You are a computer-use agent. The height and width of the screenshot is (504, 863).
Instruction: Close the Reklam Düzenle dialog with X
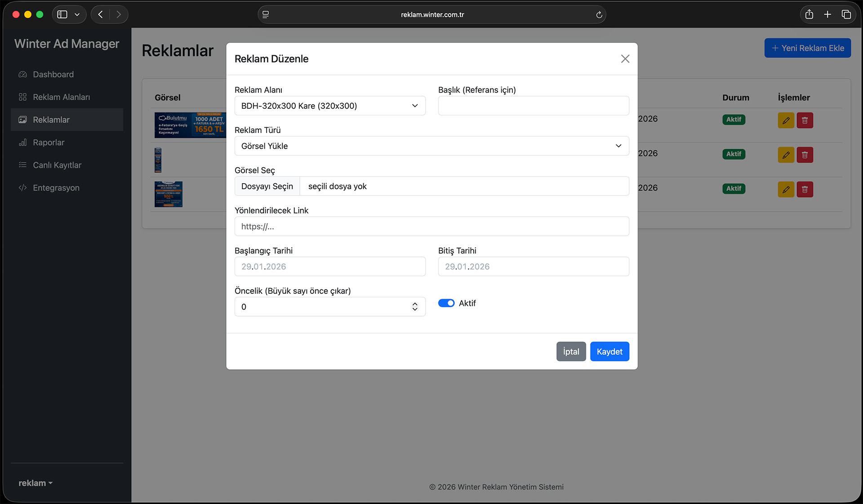tap(625, 59)
